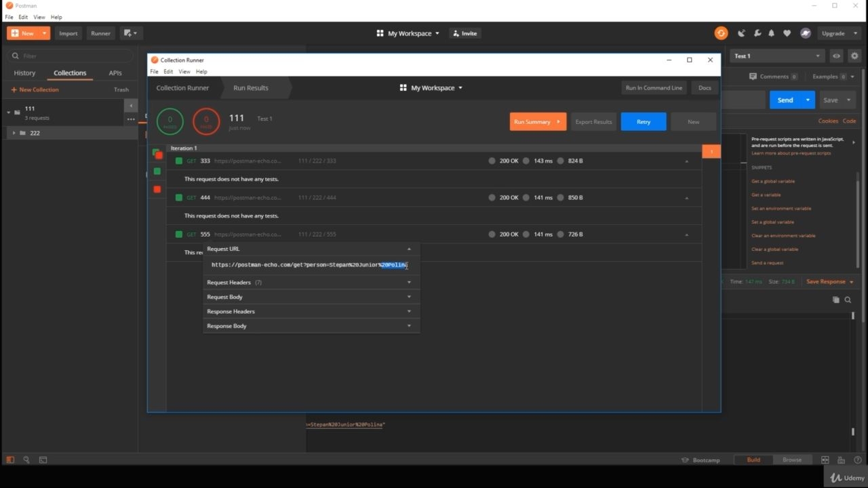Switch to the APIs tab
Viewport: 868px width, 488px height.
(115, 73)
